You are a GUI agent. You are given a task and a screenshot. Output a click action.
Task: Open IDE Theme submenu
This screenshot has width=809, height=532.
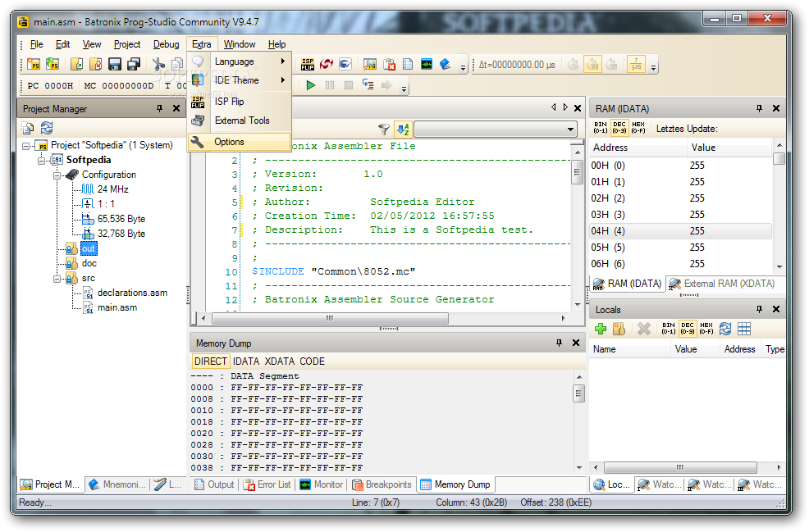240,80
